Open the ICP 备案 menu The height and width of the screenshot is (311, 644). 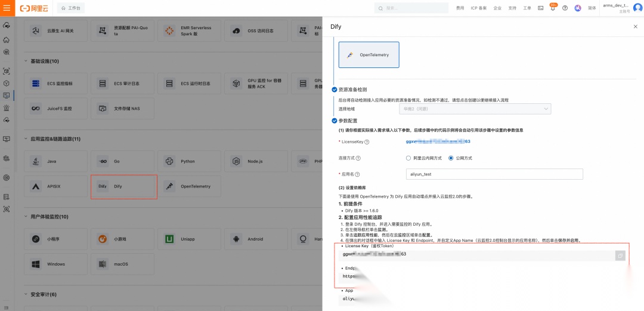[x=478, y=8]
